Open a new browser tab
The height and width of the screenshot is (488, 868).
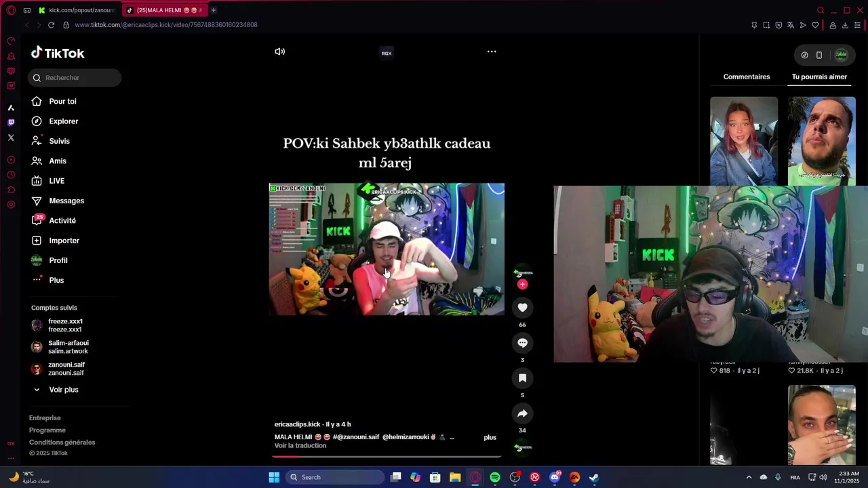(213, 10)
